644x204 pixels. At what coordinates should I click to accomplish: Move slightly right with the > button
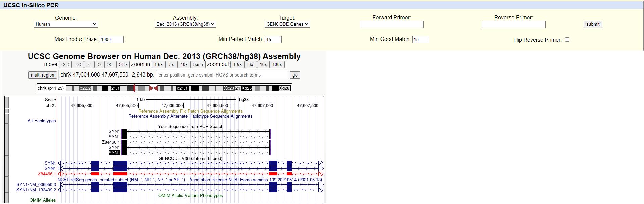tap(99, 65)
